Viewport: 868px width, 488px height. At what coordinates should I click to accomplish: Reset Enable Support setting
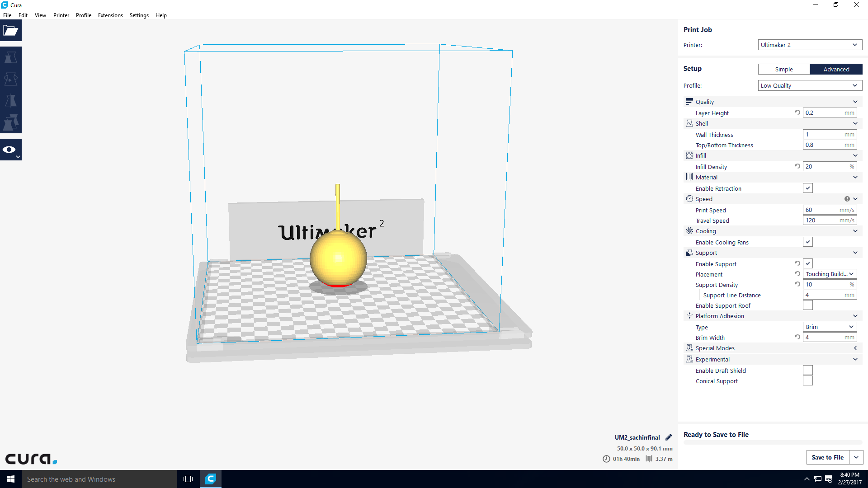pyautogui.click(x=797, y=263)
